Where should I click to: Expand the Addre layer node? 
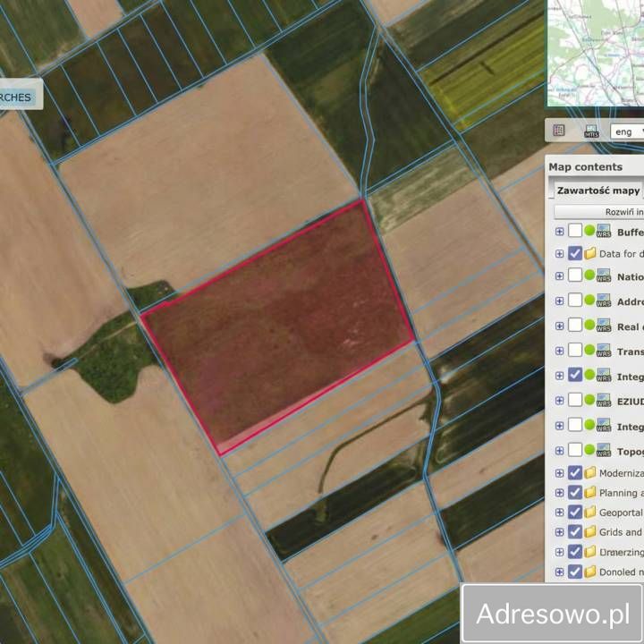[559, 301]
